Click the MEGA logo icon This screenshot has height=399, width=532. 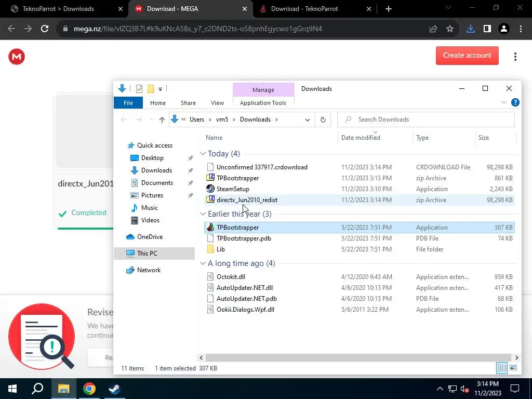click(17, 57)
